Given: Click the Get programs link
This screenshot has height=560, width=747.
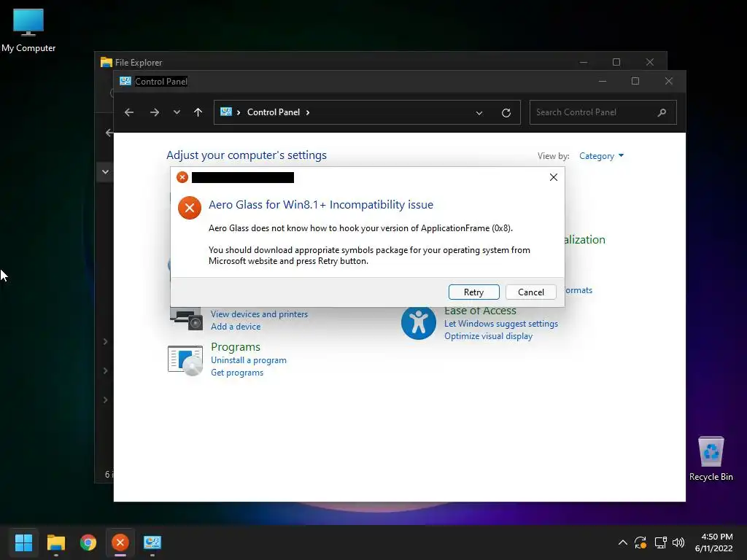Looking at the screenshot, I should [237, 373].
